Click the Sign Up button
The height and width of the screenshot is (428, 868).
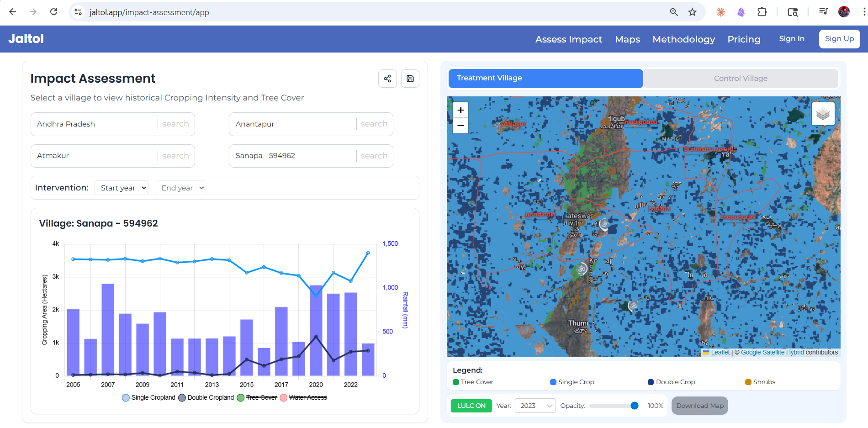[839, 39]
